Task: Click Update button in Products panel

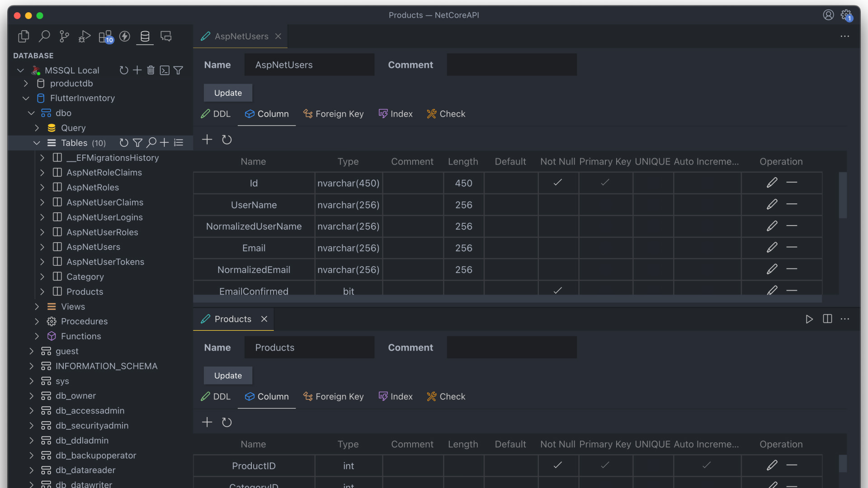Action: pyautogui.click(x=228, y=375)
